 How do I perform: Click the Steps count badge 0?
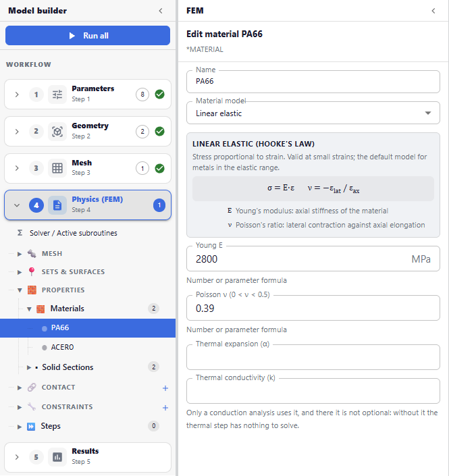[x=154, y=426]
